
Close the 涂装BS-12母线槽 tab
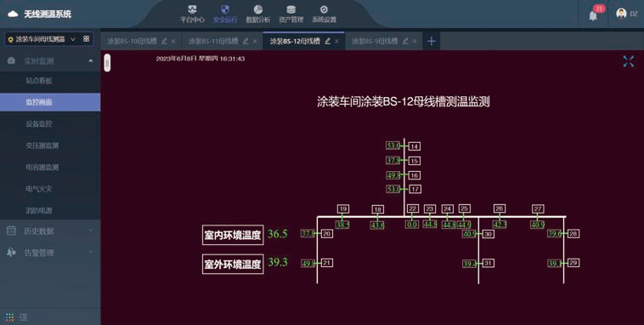336,41
